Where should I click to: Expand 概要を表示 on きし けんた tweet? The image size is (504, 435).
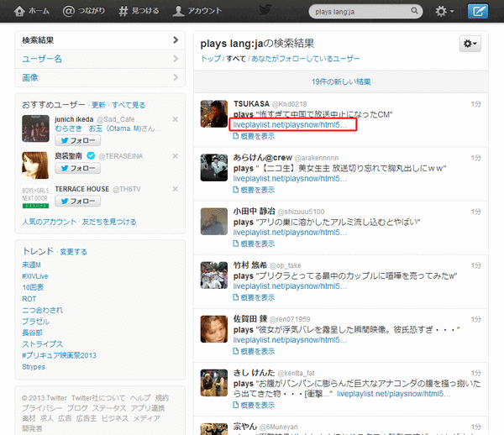coord(254,405)
